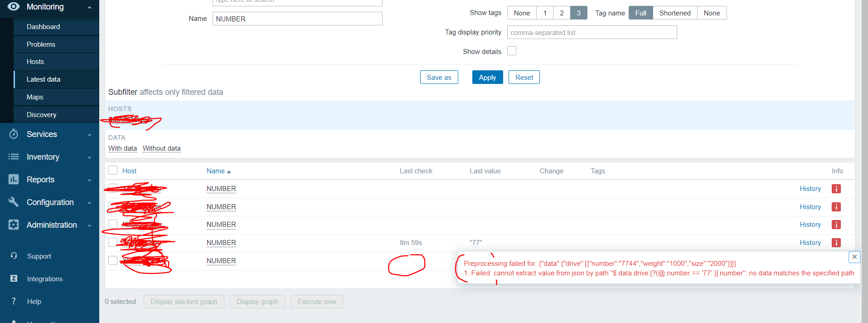Click the Help question mark icon

pyautogui.click(x=14, y=301)
